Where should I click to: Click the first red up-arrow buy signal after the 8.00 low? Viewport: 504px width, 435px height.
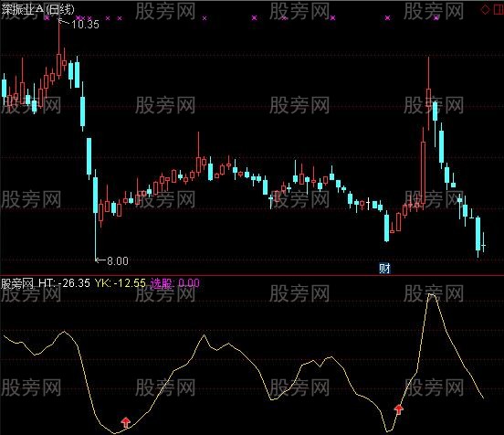pos(126,422)
